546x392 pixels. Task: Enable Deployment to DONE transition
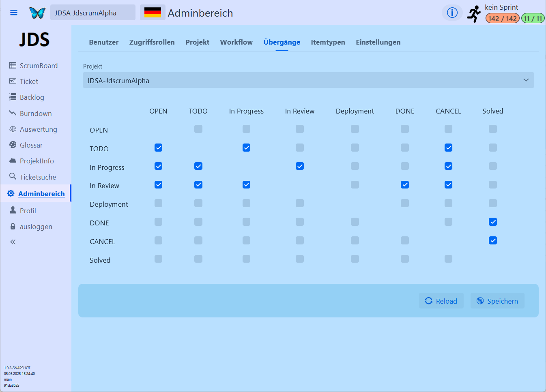pos(405,203)
